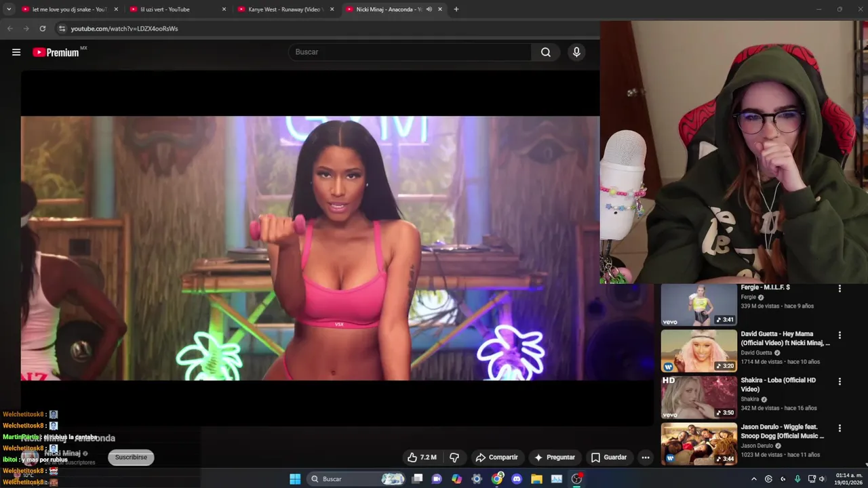The image size is (868, 488).
Task: Start voice search with the microphone
Action: coord(576,52)
